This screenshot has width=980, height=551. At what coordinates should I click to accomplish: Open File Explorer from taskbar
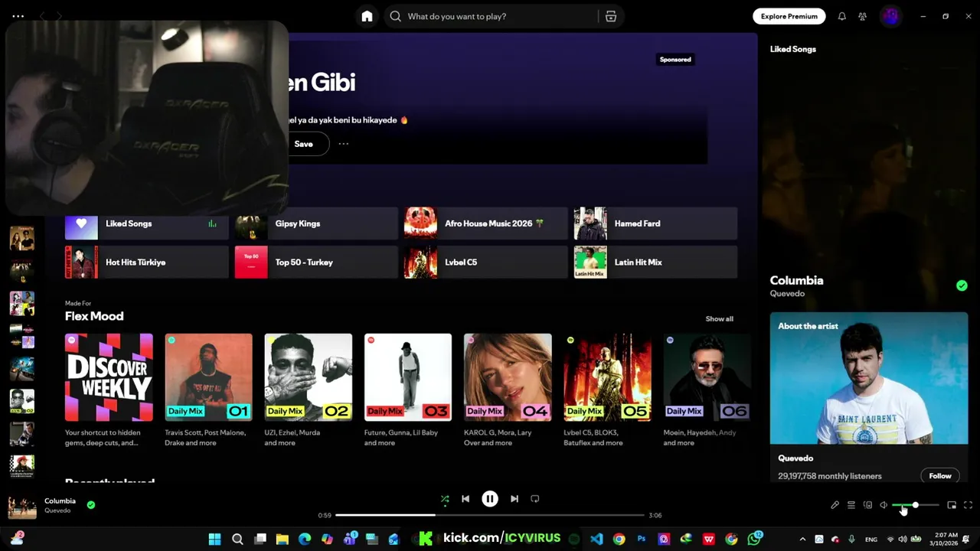[283, 539]
